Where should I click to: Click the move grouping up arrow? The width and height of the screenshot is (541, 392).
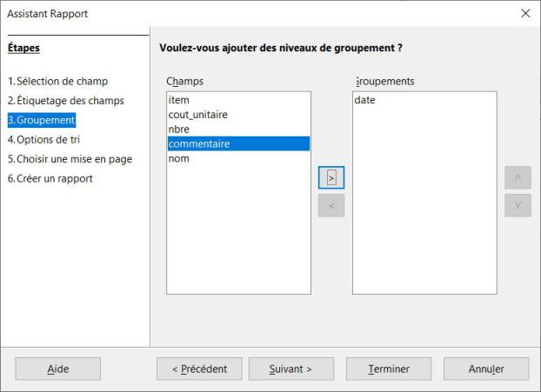coord(518,176)
